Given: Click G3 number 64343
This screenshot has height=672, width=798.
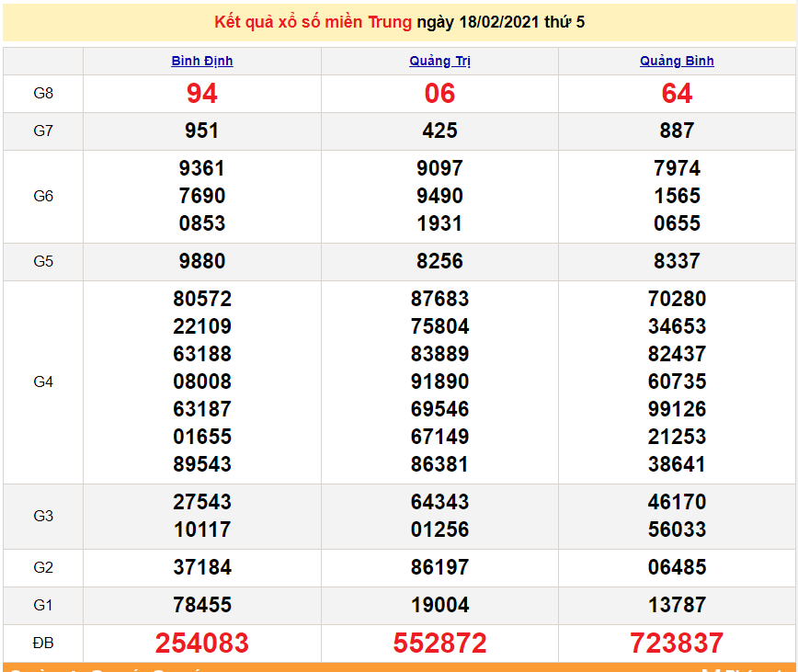Looking at the screenshot, I should click(x=439, y=502).
